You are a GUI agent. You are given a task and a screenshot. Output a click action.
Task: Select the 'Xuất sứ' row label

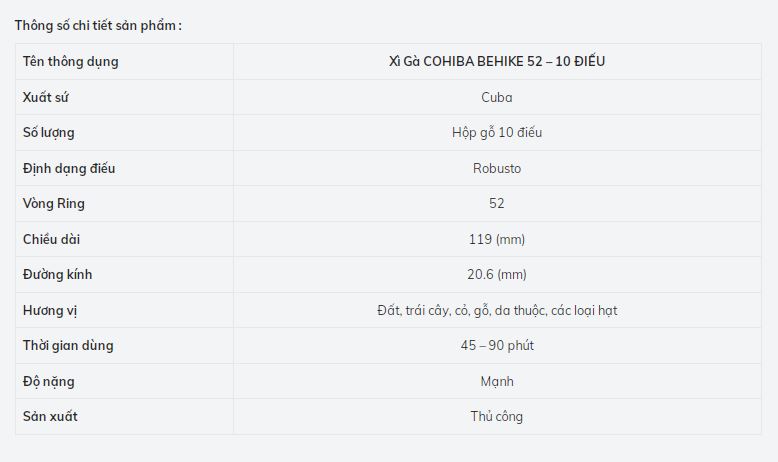(45, 97)
